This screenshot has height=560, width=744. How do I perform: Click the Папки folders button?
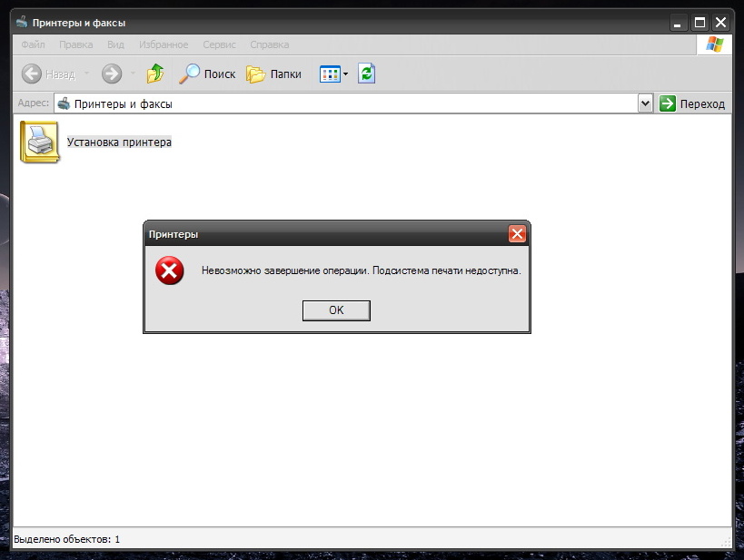(x=273, y=74)
